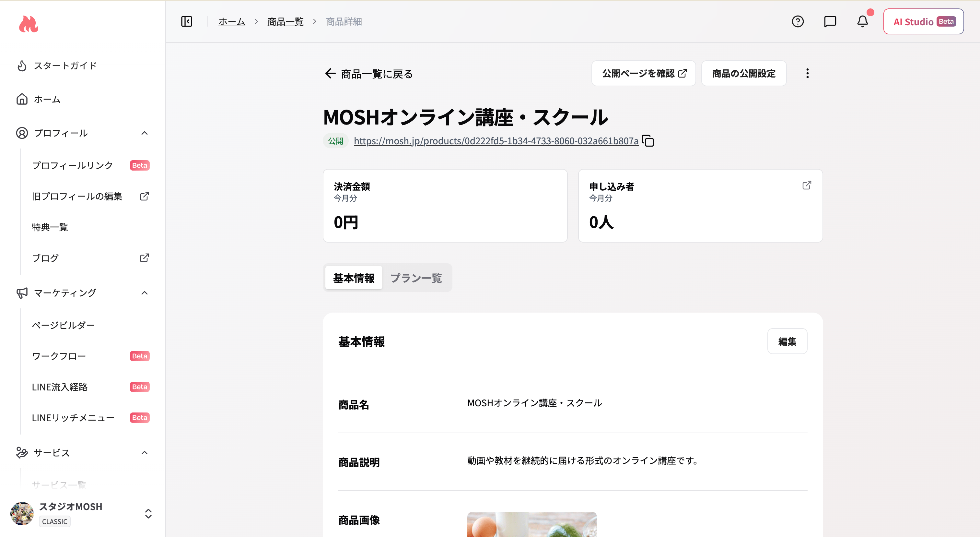Click the ホーム house icon
This screenshot has width=980, height=537.
point(22,99)
